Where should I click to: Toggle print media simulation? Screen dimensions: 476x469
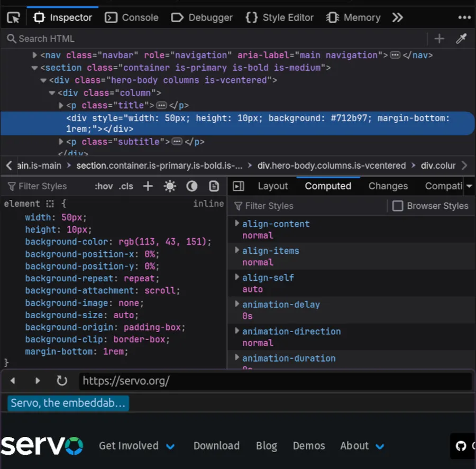pos(214,187)
